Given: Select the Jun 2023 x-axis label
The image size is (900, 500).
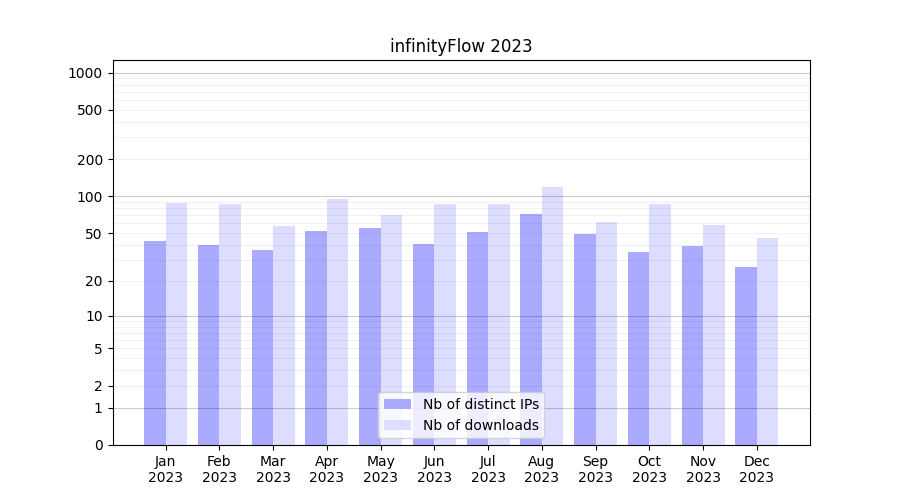Looking at the screenshot, I should pos(434,469).
